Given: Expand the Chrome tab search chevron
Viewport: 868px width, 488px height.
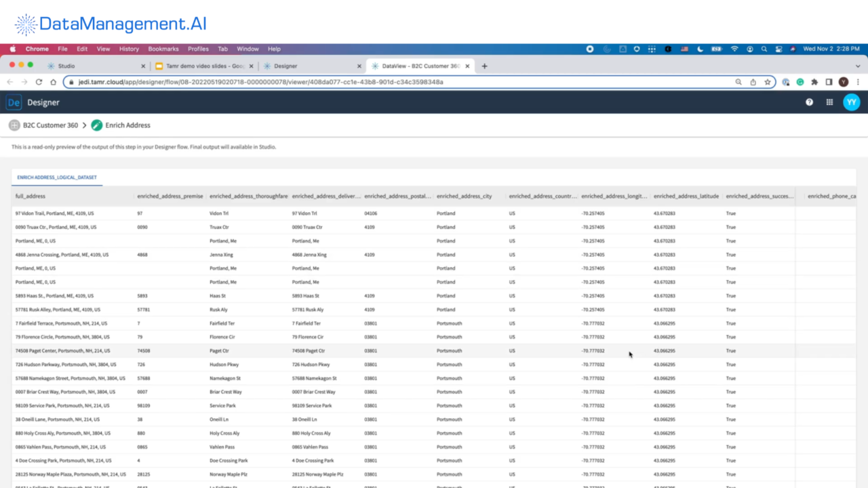Looking at the screenshot, I should point(858,66).
